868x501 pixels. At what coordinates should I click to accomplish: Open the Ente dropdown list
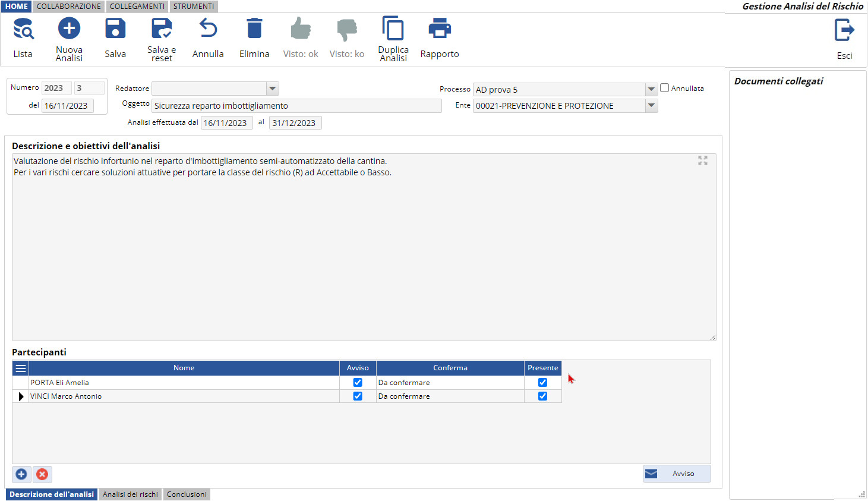[x=651, y=106]
